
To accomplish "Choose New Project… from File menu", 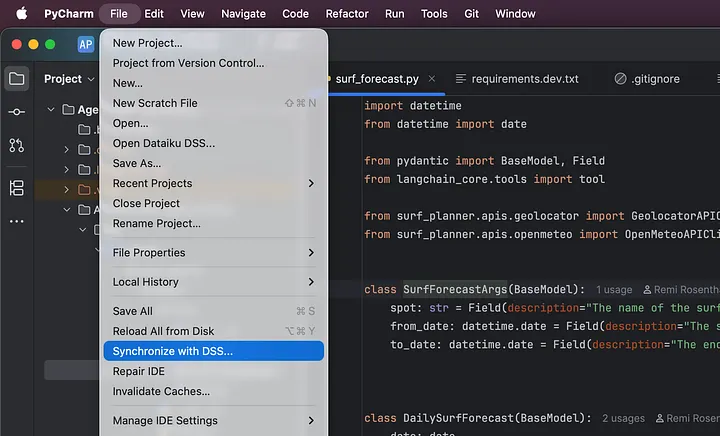I will [214, 43].
